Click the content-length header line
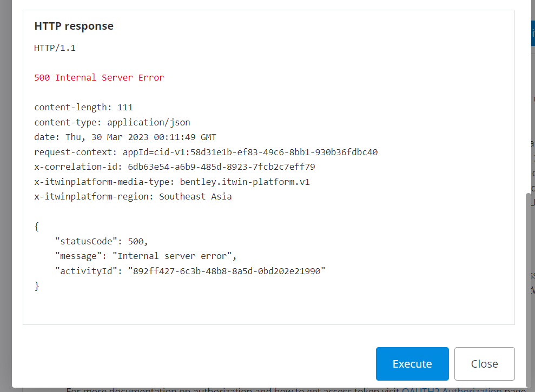535x392 pixels. point(83,107)
